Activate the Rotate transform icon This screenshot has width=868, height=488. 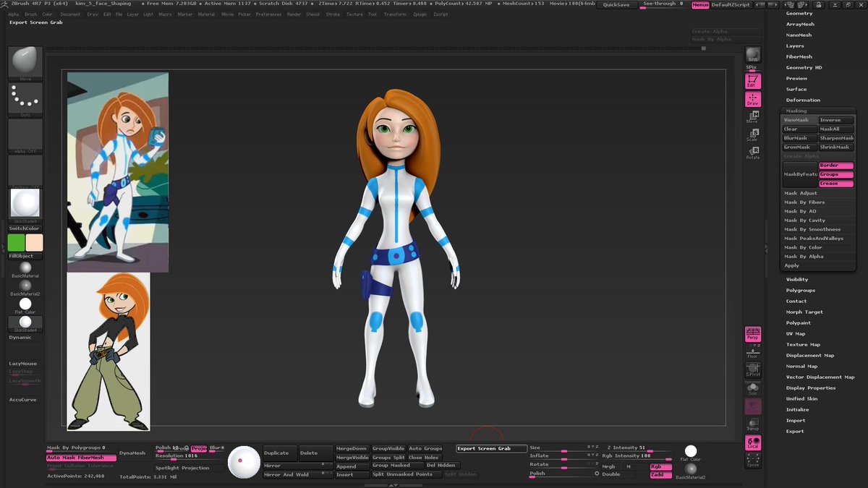(753, 153)
